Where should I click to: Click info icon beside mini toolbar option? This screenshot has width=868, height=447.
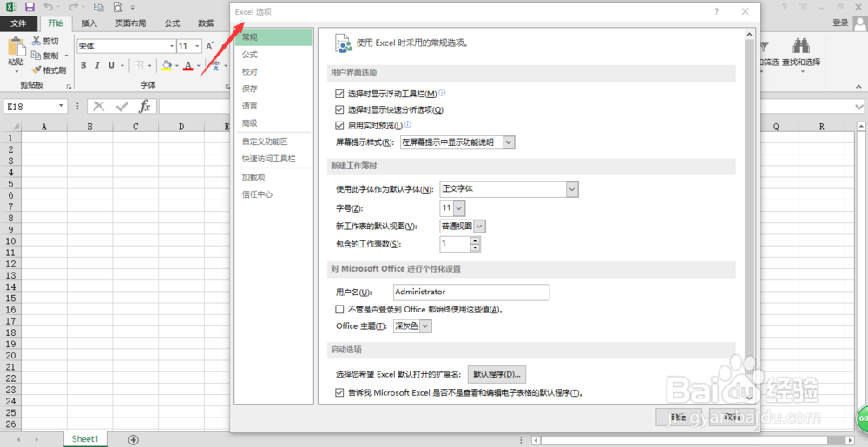tap(442, 93)
